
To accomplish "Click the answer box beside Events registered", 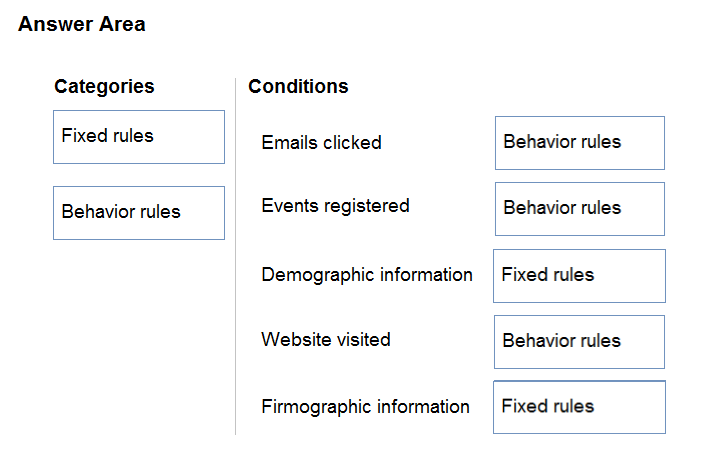I will click(580, 209).
